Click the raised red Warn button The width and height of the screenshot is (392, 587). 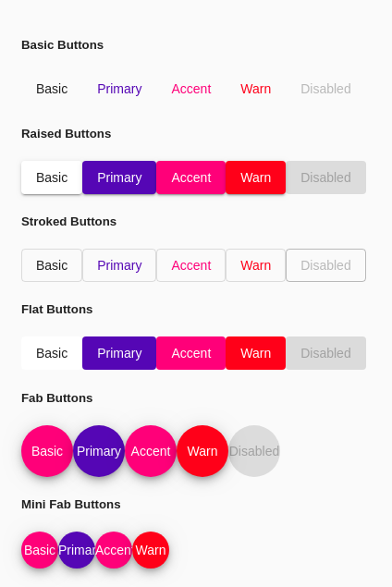tap(256, 177)
